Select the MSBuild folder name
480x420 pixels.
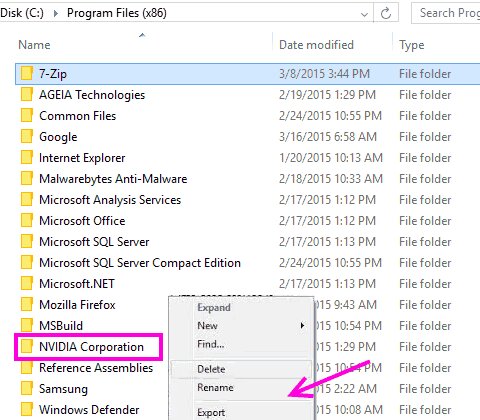point(61,326)
